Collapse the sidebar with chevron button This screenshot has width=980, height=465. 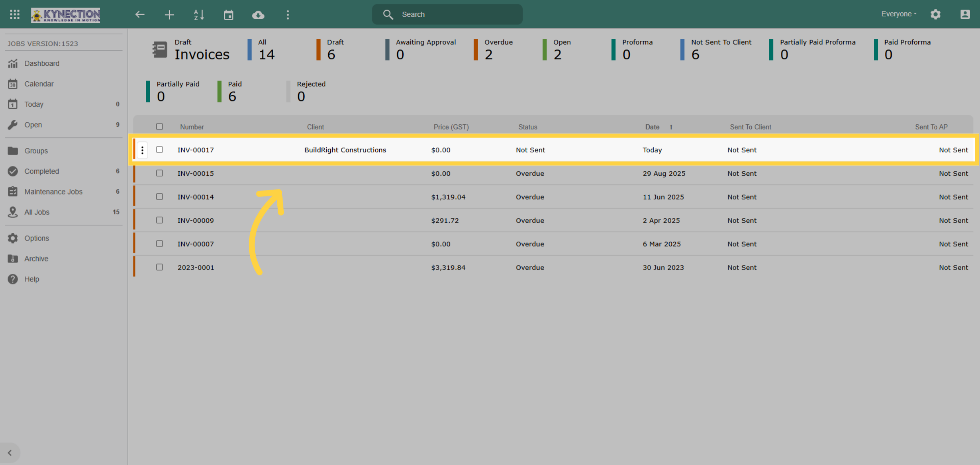[x=10, y=453]
